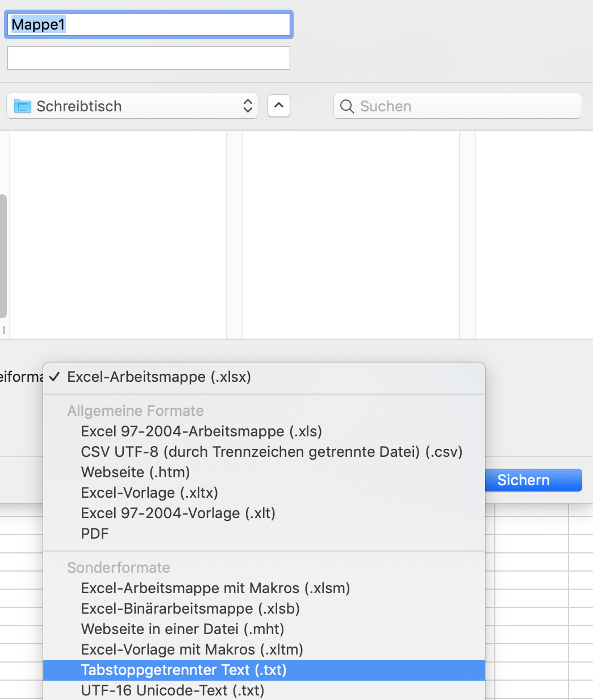Choose PDF format option
Image resolution: width=593 pixels, height=700 pixels.
click(x=264, y=534)
